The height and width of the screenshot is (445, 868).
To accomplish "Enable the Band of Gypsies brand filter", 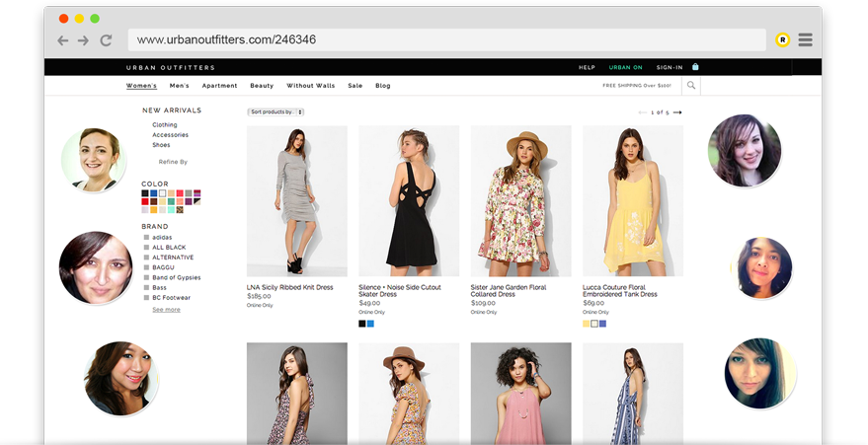I will coord(146,277).
